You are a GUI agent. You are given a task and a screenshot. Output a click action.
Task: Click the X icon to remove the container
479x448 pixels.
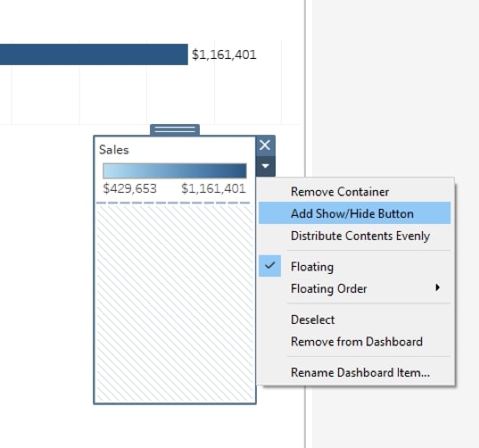(265, 145)
